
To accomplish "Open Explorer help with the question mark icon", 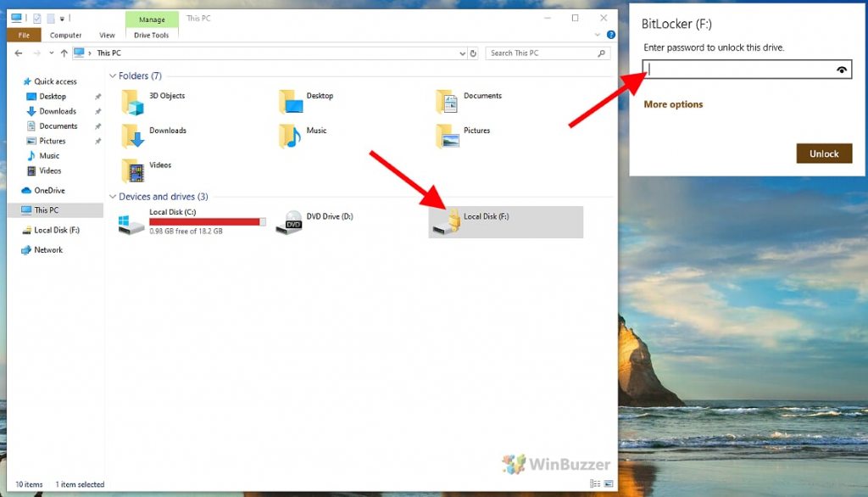I will click(x=611, y=35).
